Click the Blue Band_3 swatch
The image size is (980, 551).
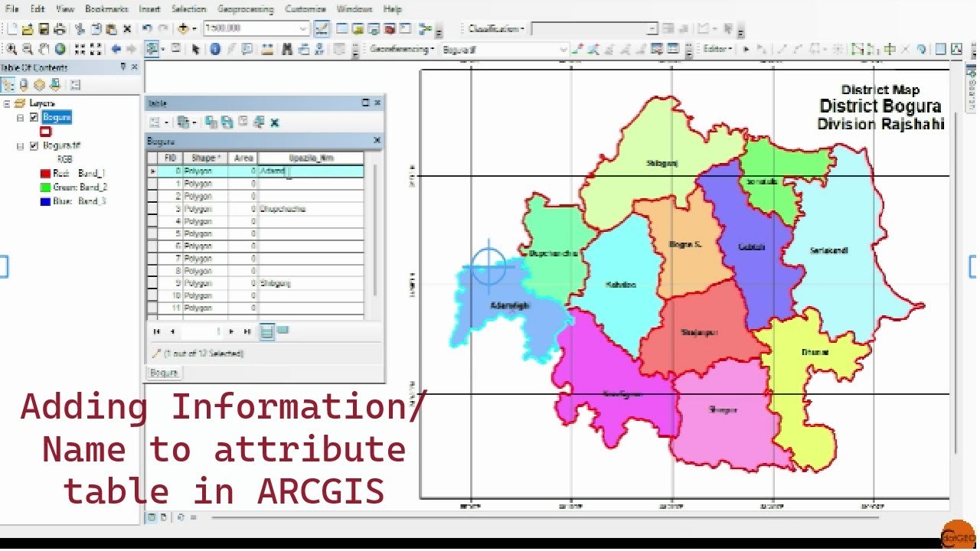click(x=45, y=201)
